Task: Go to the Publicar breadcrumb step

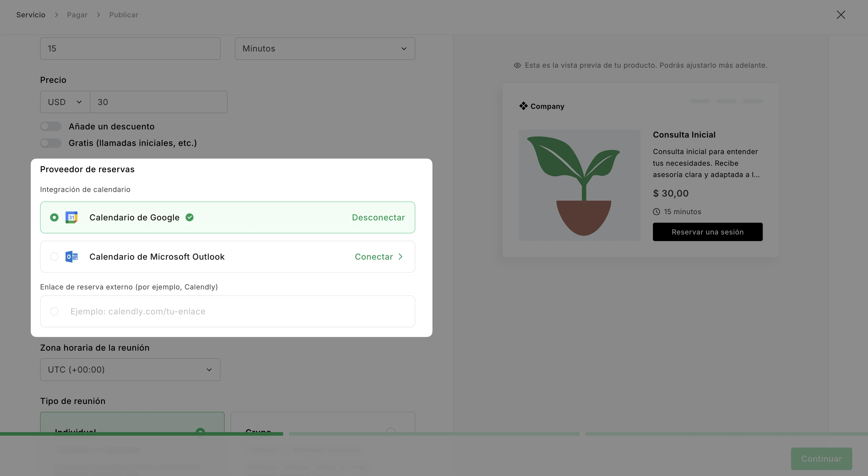Action: (x=124, y=15)
